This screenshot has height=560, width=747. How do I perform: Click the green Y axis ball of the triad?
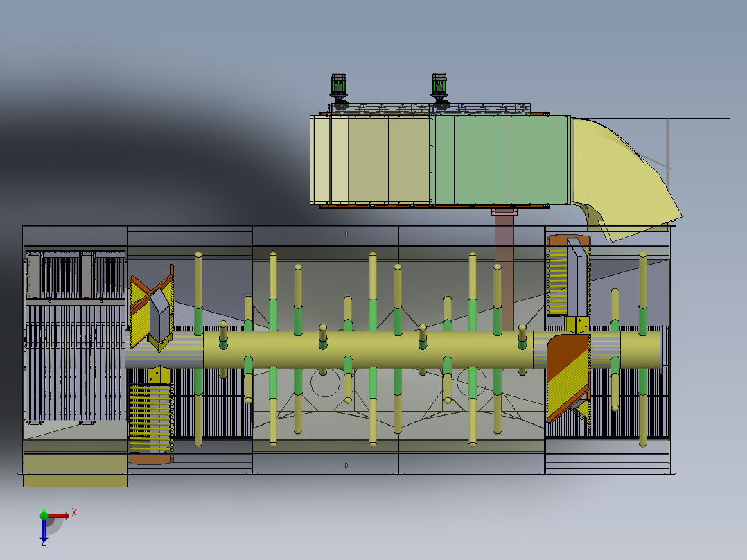point(44,515)
